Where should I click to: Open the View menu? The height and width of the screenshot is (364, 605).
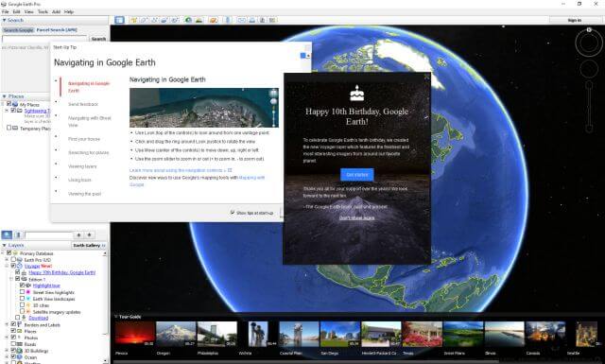click(29, 11)
